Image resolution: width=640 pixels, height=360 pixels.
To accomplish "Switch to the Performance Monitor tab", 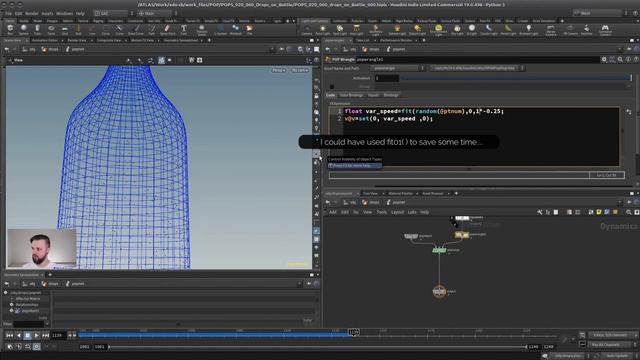I will tap(396, 40).
